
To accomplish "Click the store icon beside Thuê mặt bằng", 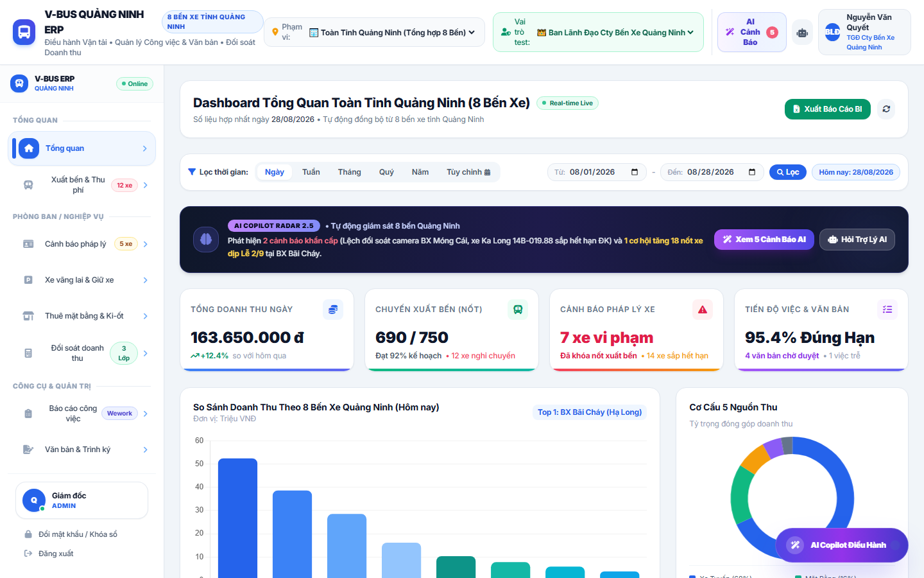I will 28,316.
